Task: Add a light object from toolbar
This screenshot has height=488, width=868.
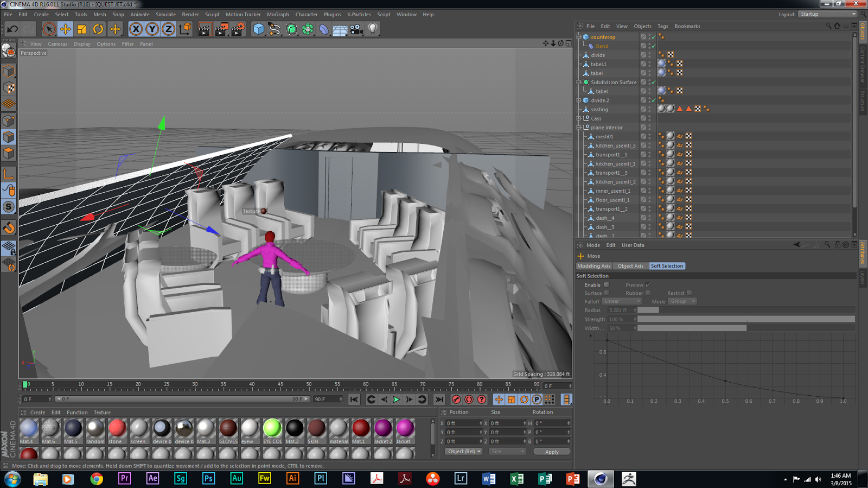Action: coord(373,29)
